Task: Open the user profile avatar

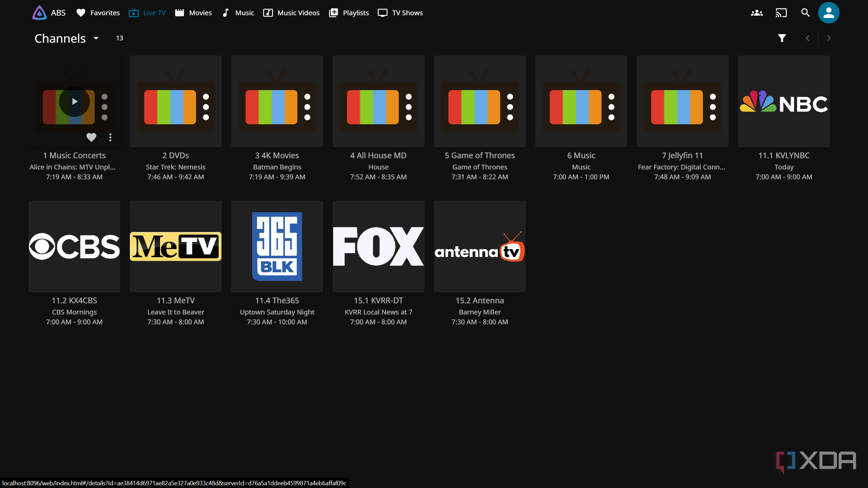Action: tap(829, 13)
